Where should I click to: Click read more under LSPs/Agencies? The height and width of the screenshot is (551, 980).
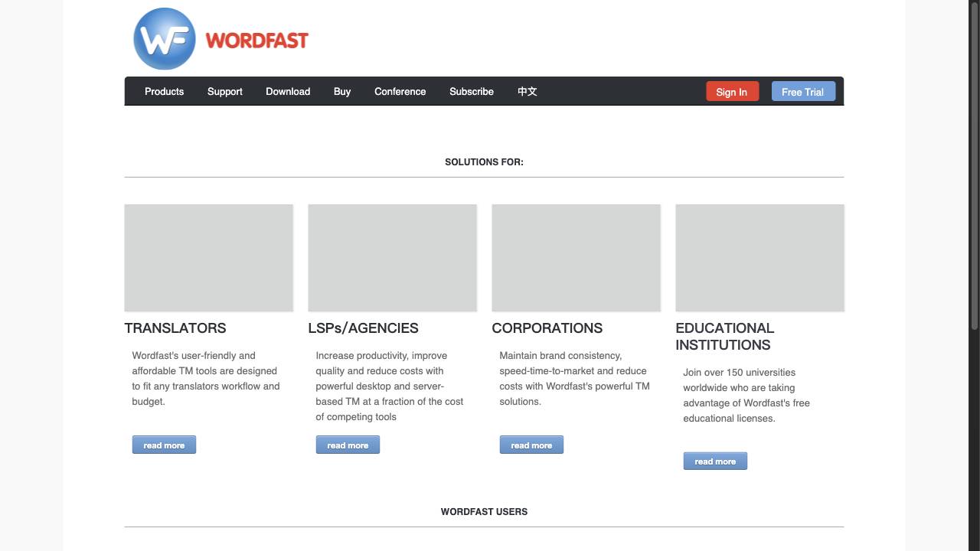pyautogui.click(x=348, y=445)
